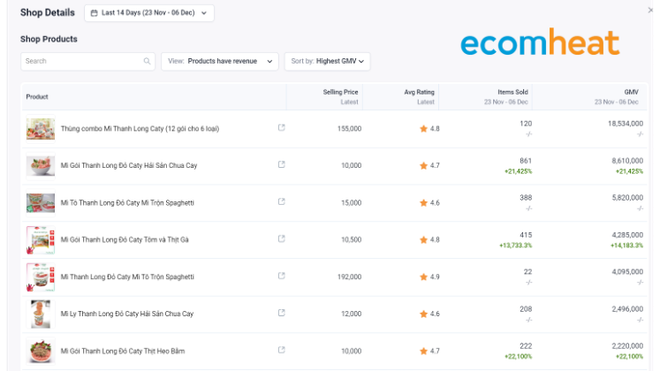Screen dimensions: 660x371
Task: Click GMV value 2,496,000
Action: coord(628,309)
